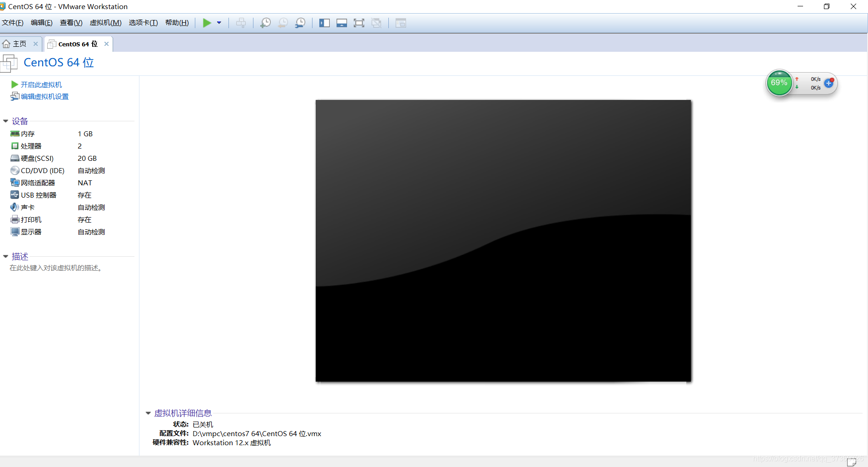Image resolution: width=868 pixels, height=467 pixels.
Task: Collapse the 设备 section
Action: pos(5,121)
